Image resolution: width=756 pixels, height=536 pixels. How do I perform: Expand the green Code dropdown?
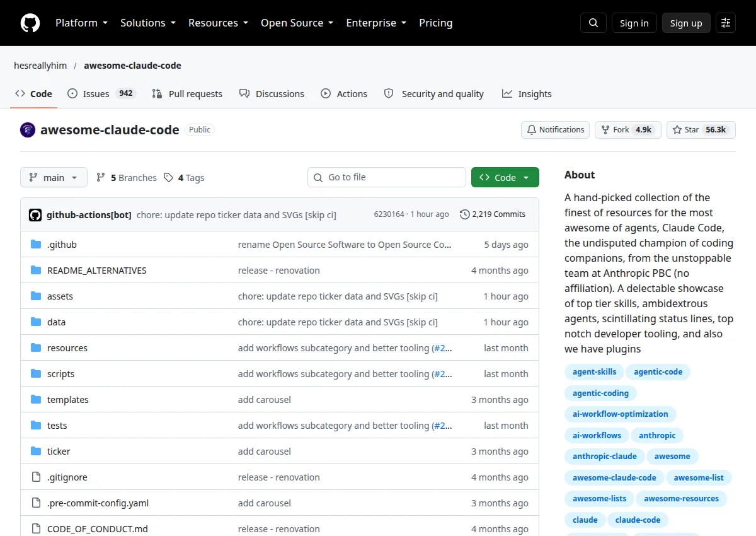pos(505,178)
